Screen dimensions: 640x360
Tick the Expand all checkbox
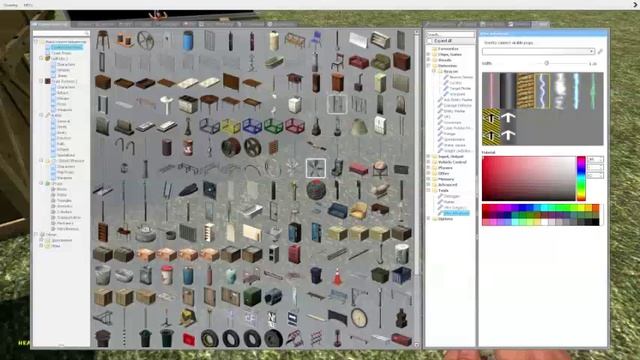tap(429, 41)
